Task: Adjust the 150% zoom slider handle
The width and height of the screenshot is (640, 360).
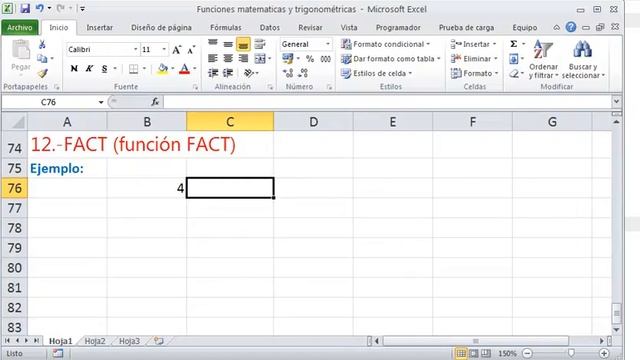Action: [x=571, y=353]
